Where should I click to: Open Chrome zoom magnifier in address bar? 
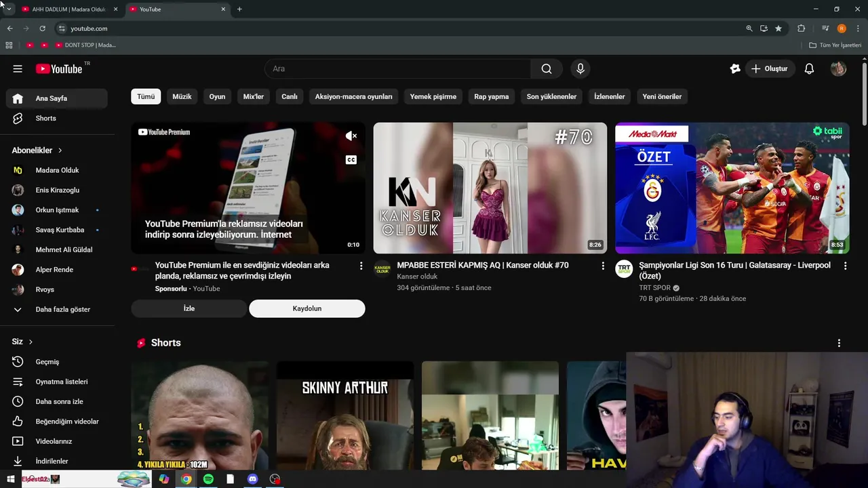tap(749, 28)
